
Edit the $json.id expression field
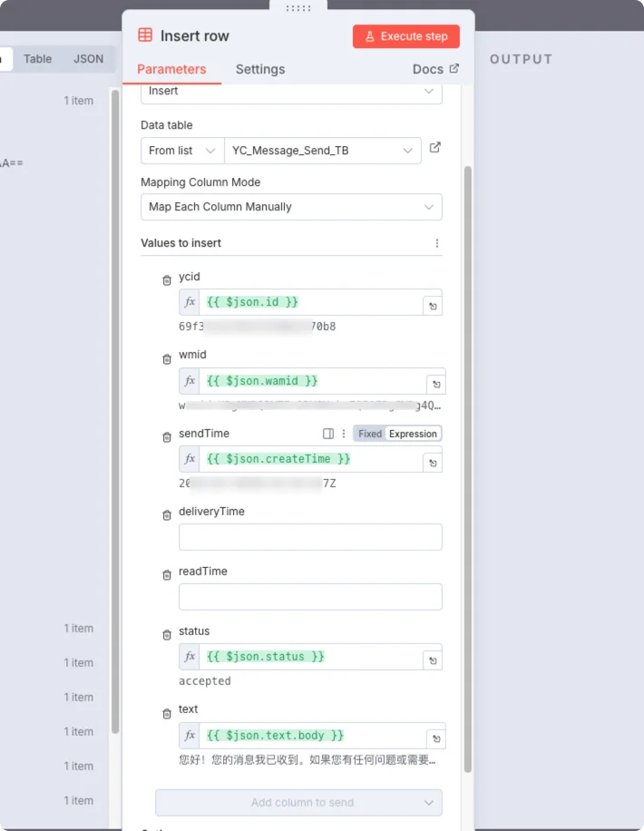click(x=310, y=302)
